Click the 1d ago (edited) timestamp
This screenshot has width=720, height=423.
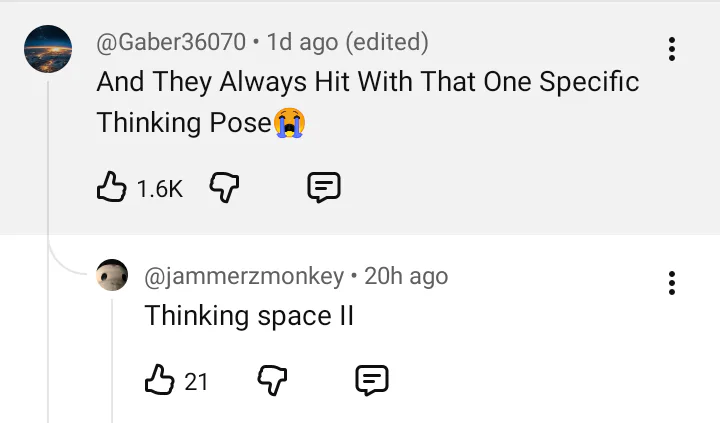coord(348,43)
